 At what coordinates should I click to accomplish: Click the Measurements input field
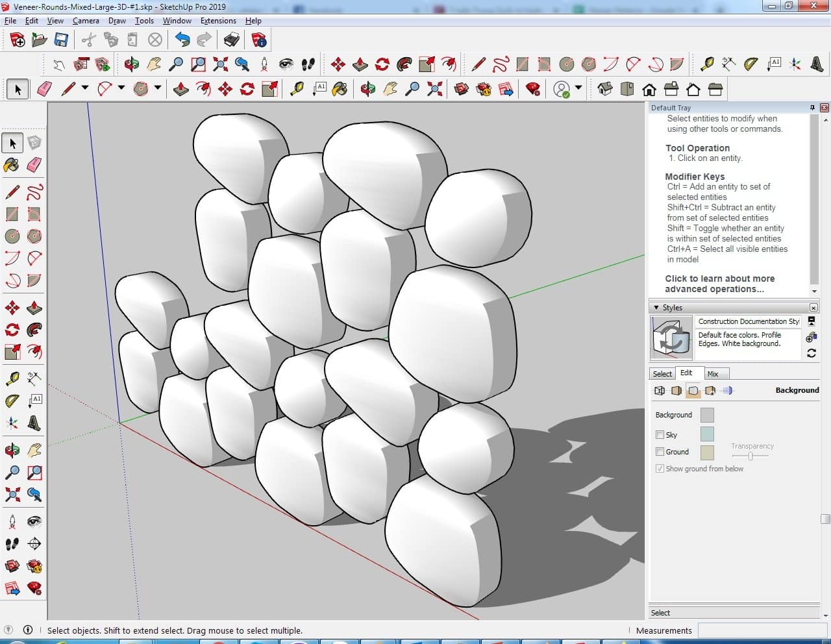pos(761,630)
